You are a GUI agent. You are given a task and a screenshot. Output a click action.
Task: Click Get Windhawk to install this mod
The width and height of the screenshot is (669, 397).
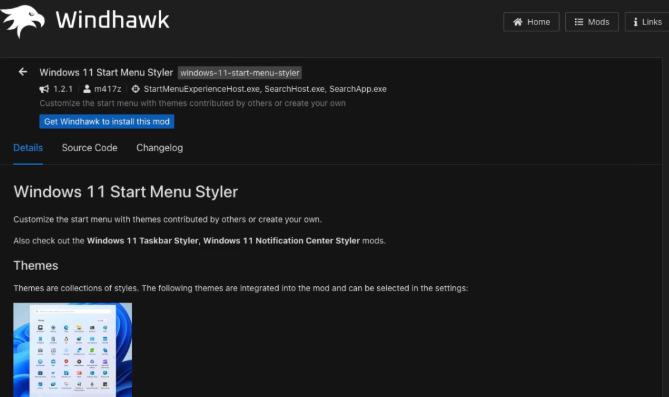pos(107,122)
